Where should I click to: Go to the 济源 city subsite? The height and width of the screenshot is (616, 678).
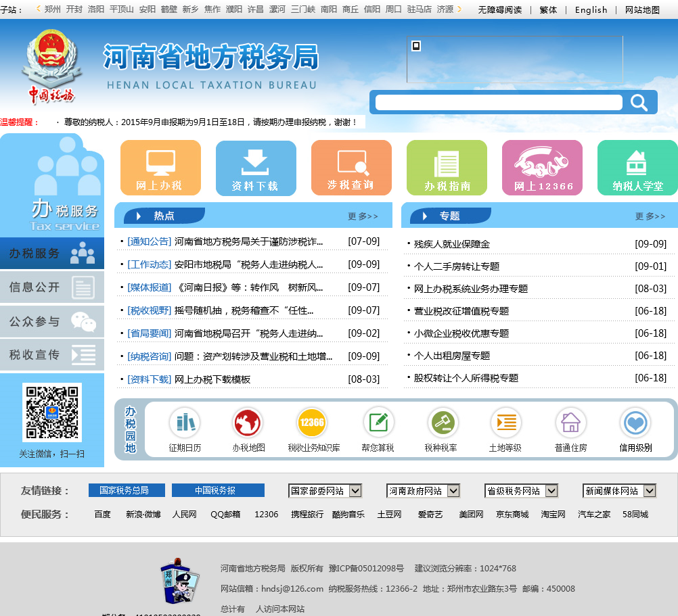445,9
